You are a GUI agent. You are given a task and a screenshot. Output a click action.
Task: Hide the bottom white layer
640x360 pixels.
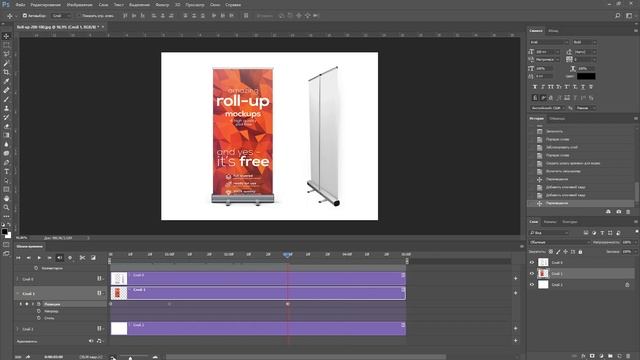click(532, 284)
